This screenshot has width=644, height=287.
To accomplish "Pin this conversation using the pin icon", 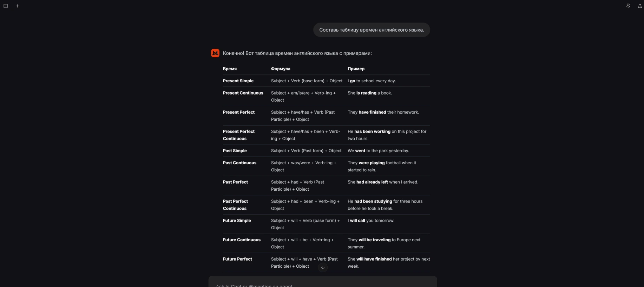I will pos(628,6).
